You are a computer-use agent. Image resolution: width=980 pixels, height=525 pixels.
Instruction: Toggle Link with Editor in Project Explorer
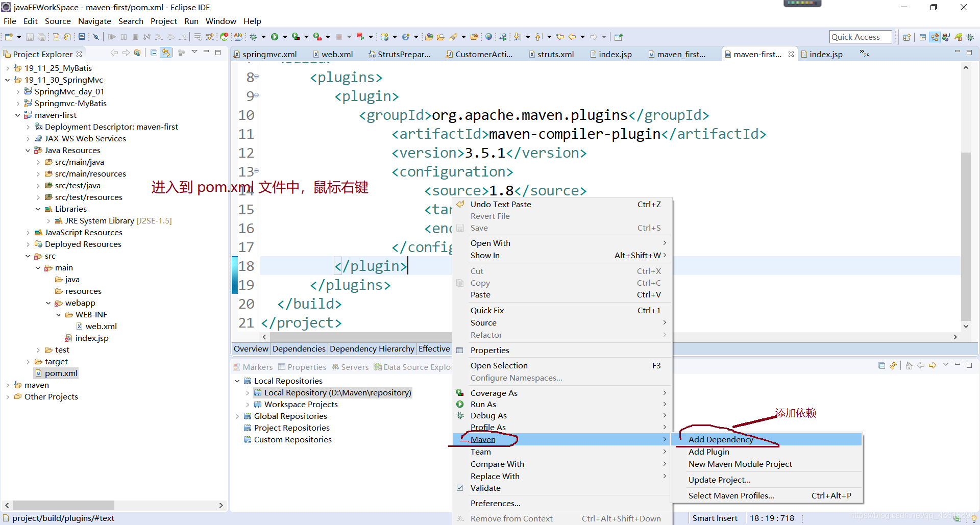click(166, 53)
